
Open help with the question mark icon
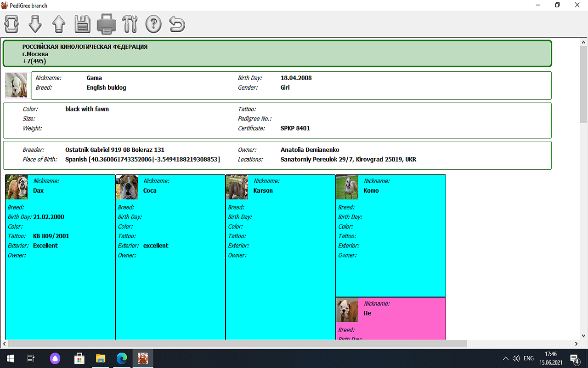point(153,24)
